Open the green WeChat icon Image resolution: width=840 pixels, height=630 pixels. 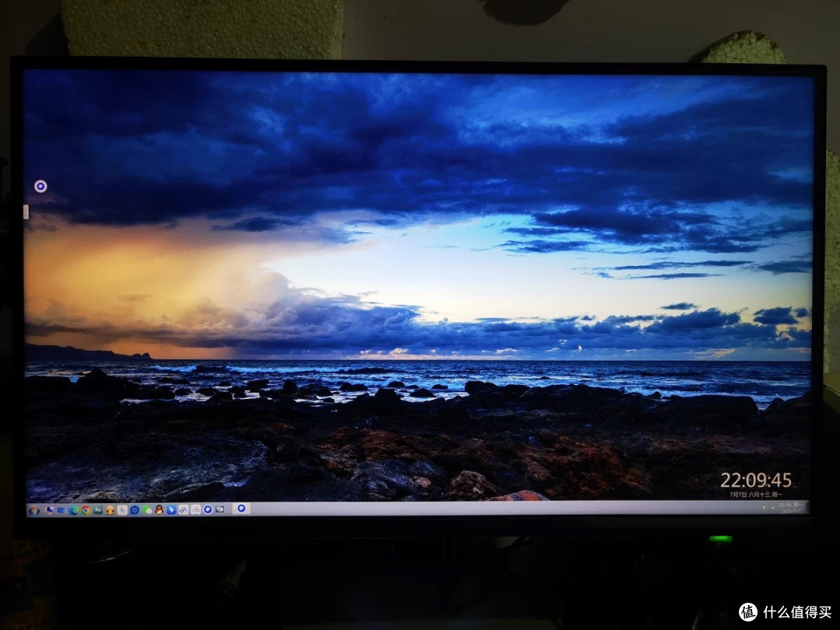point(147,510)
